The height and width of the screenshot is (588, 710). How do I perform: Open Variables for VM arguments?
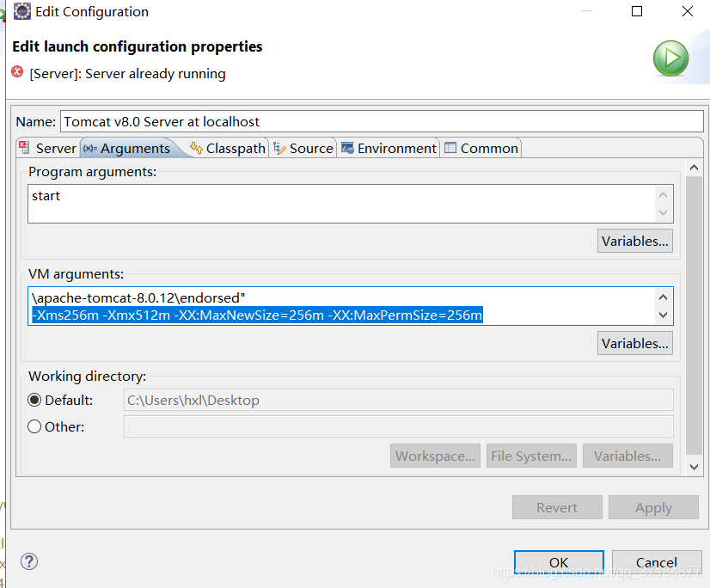tap(635, 343)
